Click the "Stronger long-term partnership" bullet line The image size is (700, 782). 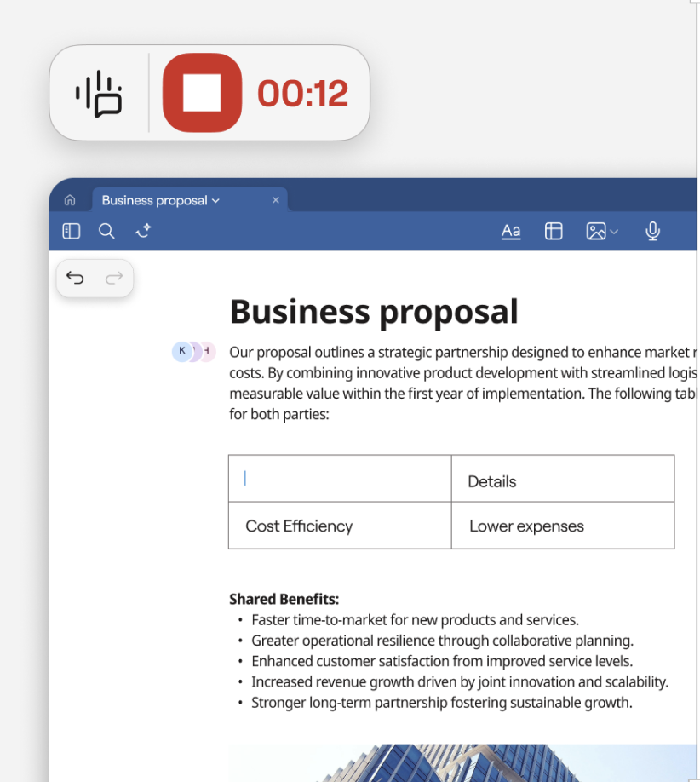coord(442,703)
